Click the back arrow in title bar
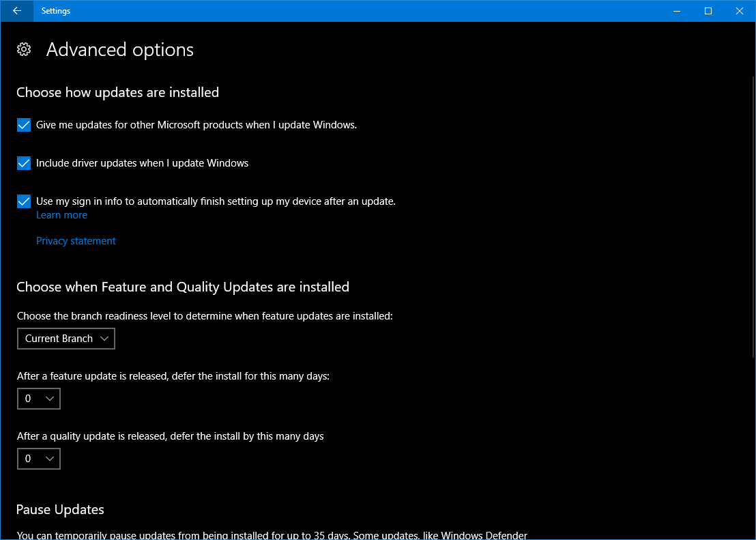The image size is (756, 540). coord(17,11)
